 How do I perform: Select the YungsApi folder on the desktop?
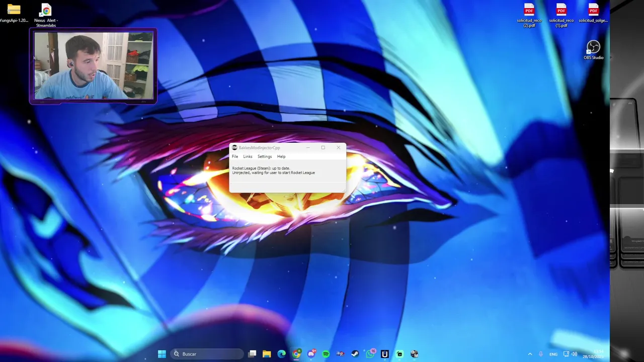point(14,14)
